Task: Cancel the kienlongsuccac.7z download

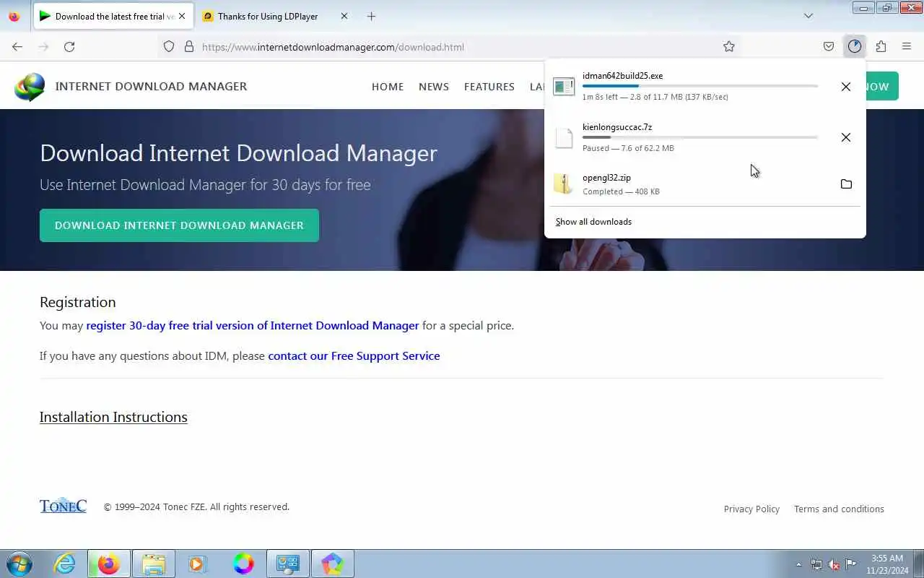Action: (x=846, y=137)
